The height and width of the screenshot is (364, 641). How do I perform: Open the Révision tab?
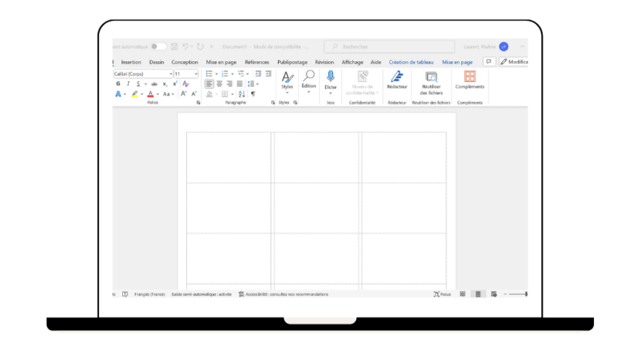point(324,62)
